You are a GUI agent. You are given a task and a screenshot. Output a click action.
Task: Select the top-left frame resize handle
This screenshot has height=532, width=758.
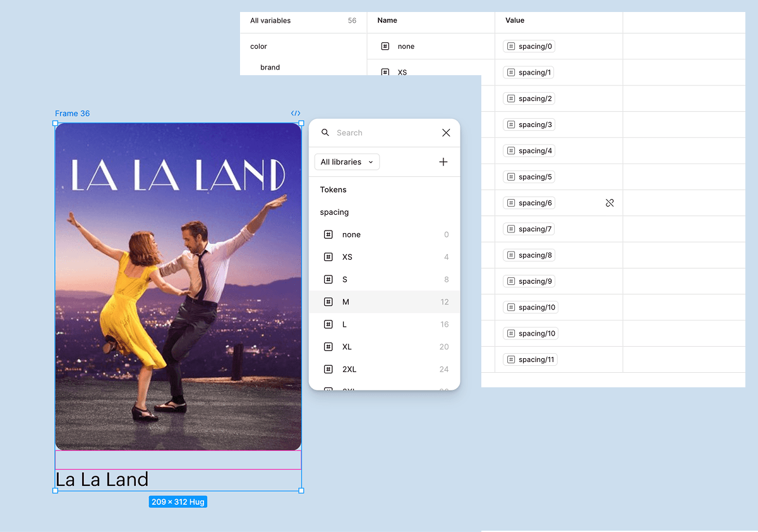pyautogui.click(x=55, y=123)
